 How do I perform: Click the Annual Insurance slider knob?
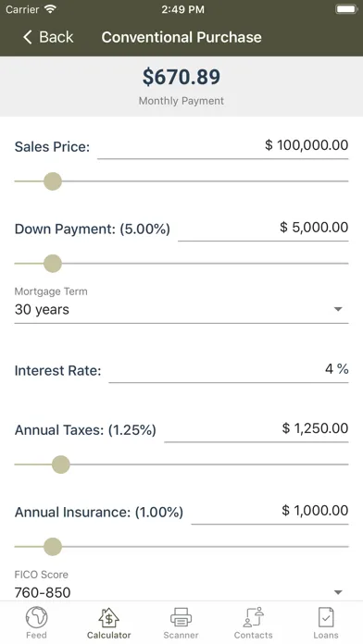(x=53, y=547)
